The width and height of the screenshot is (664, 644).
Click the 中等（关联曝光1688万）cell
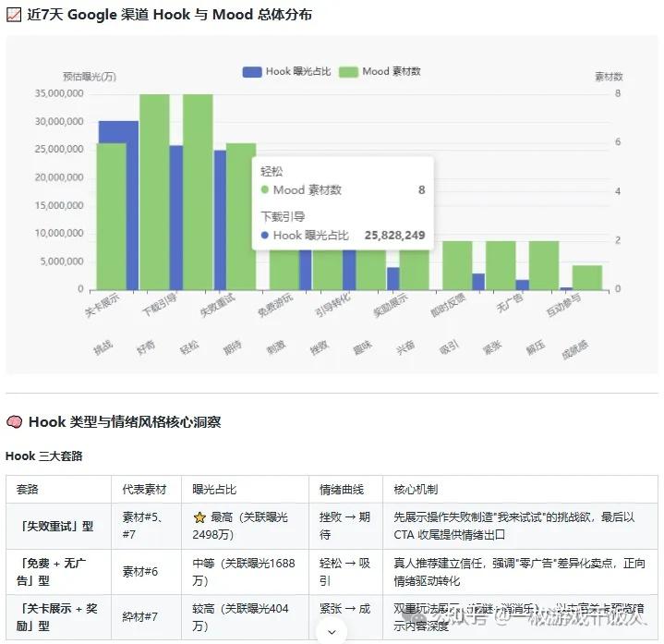244,572
